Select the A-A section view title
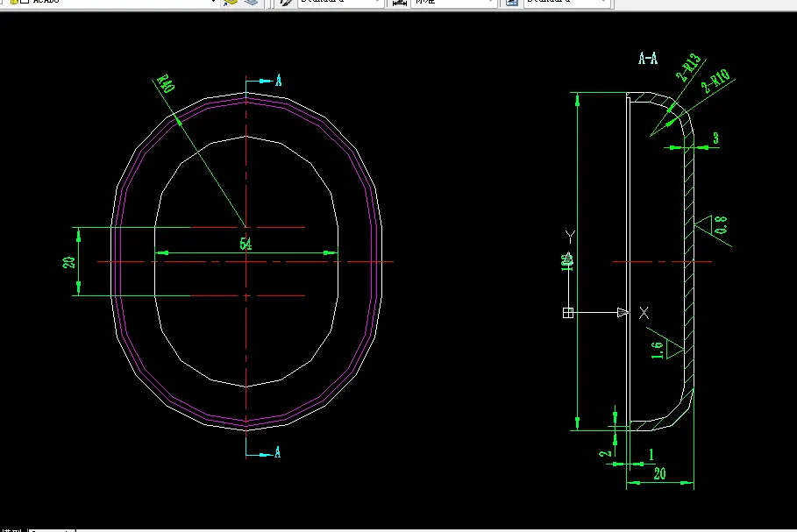Image resolution: width=797 pixels, height=532 pixels. pos(648,59)
